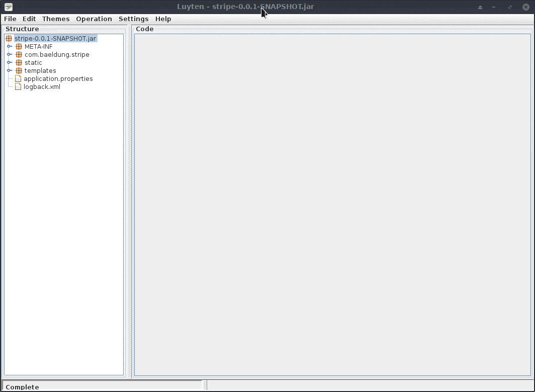The width and height of the screenshot is (535, 392).
Task: Expand the com.baeldung.stripe package node
Action: click(9, 54)
